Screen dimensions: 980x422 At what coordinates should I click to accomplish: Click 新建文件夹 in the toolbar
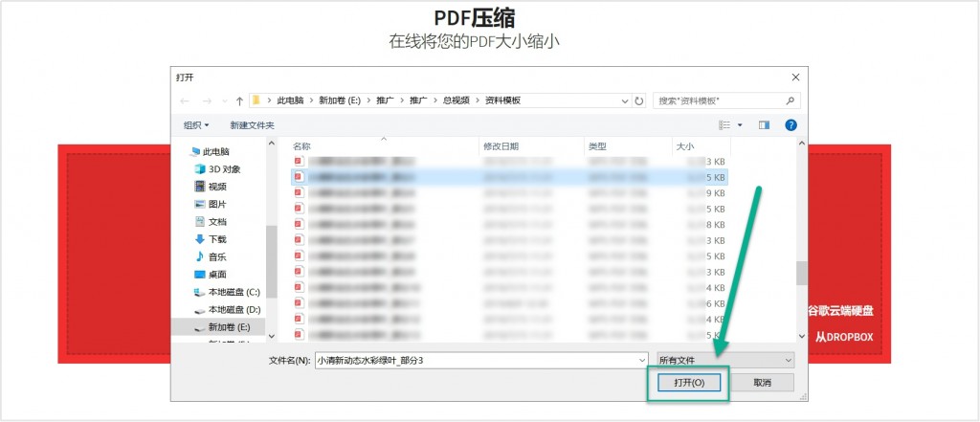point(252,125)
